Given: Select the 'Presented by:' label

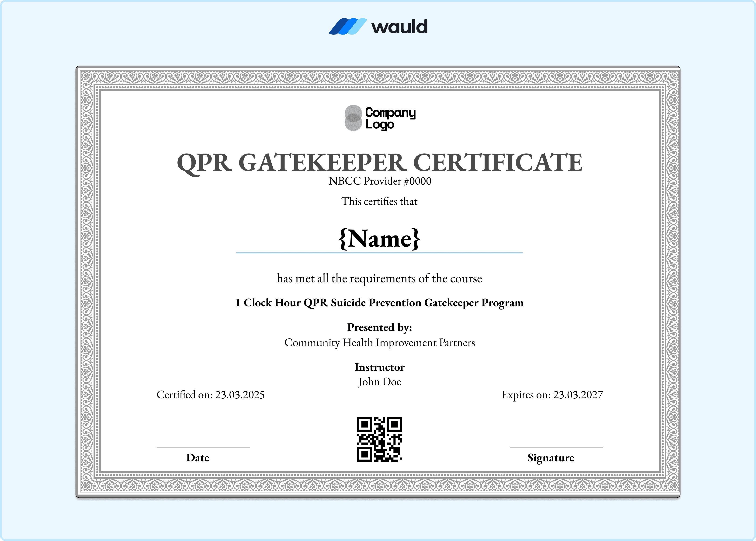Looking at the screenshot, I should tap(380, 327).
